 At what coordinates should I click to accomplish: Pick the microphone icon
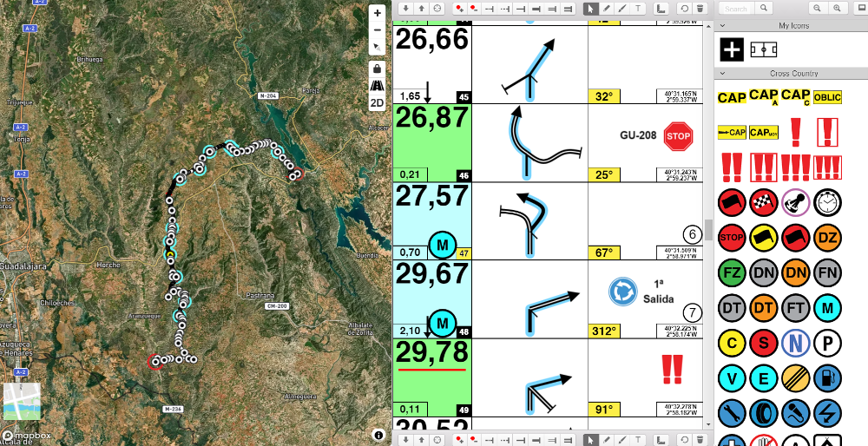click(795, 413)
